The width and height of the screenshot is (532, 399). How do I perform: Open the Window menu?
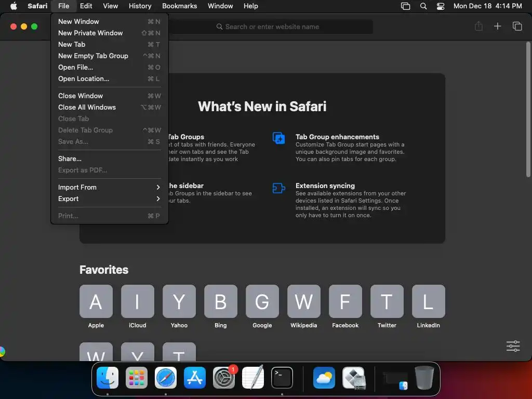[x=220, y=6]
